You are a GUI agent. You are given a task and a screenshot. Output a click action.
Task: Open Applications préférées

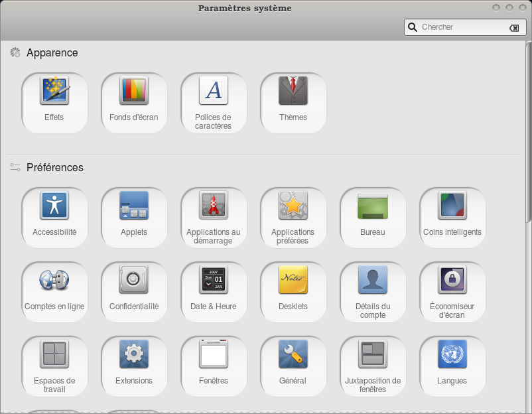point(293,218)
